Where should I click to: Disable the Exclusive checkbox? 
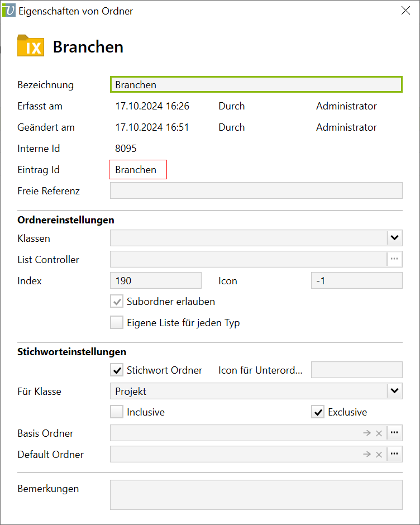(318, 412)
